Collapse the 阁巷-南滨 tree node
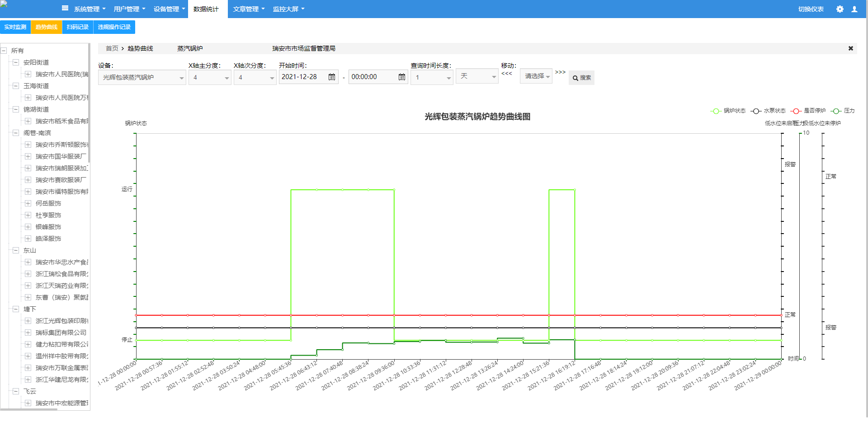Viewport: 868px width, 422px height. (x=16, y=133)
